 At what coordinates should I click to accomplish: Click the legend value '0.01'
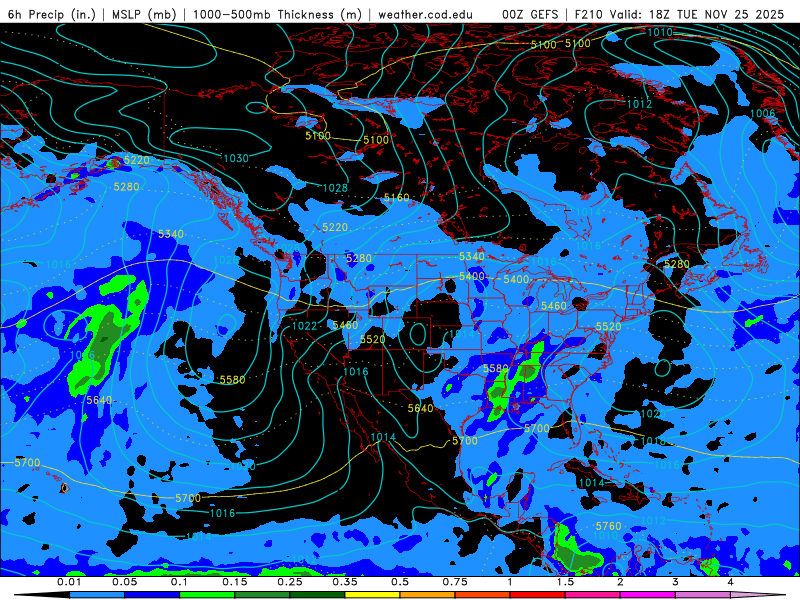coord(69,582)
